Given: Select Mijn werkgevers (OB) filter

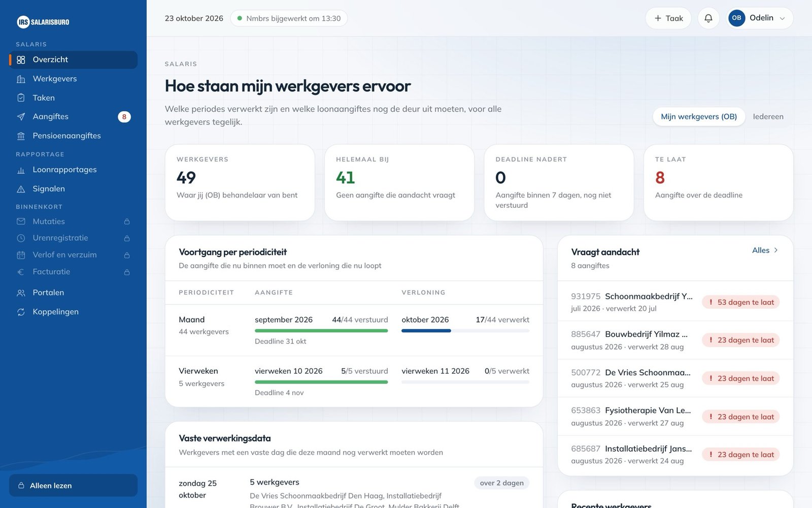Looking at the screenshot, I should click(x=699, y=116).
